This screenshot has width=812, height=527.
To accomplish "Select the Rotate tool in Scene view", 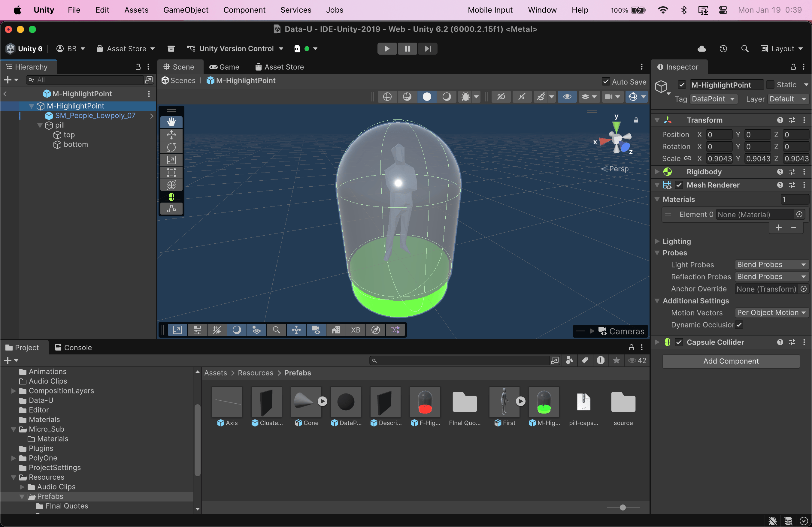I will tap(171, 147).
